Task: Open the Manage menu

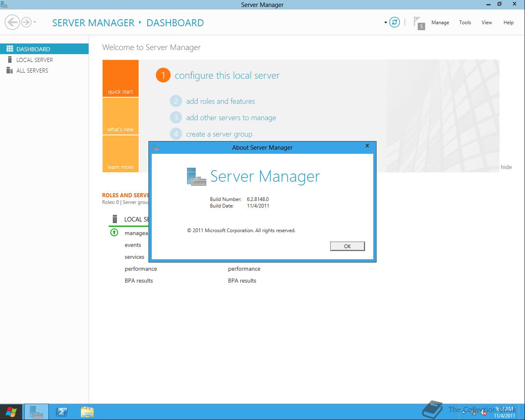Action: pyautogui.click(x=440, y=23)
